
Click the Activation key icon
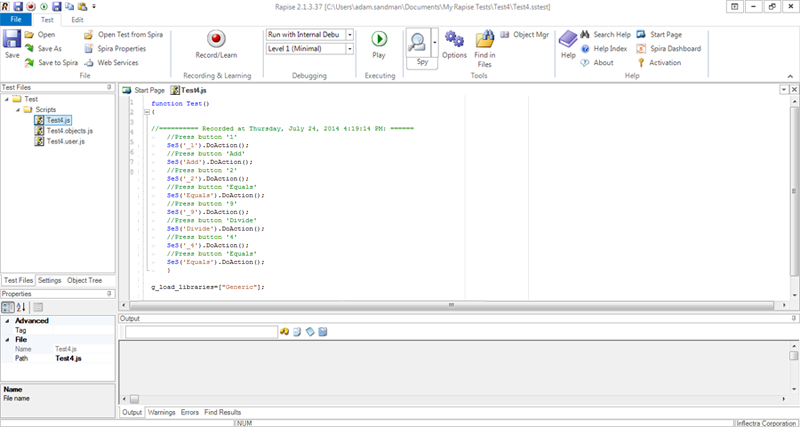[x=640, y=62]
